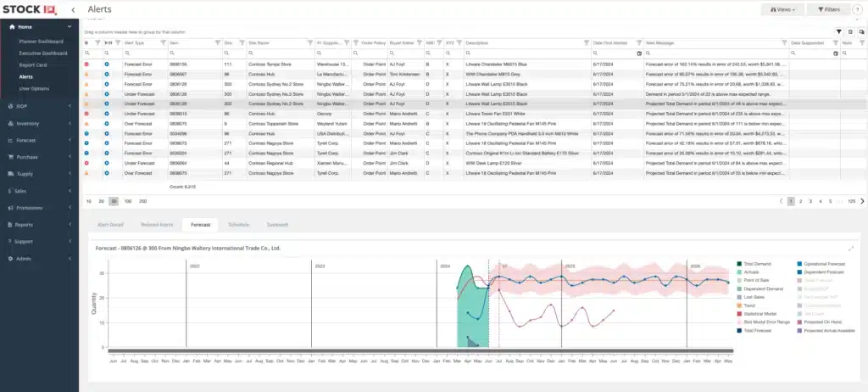The image size is (868, 392).
Task: Open Report Card from sidebar
Action: [x=33, y=64]
